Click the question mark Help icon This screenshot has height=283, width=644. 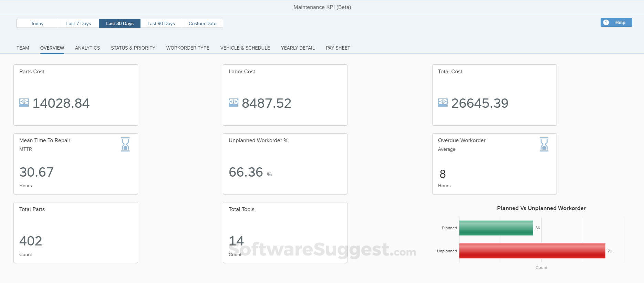pyautogui.click(x=606, y=22)
